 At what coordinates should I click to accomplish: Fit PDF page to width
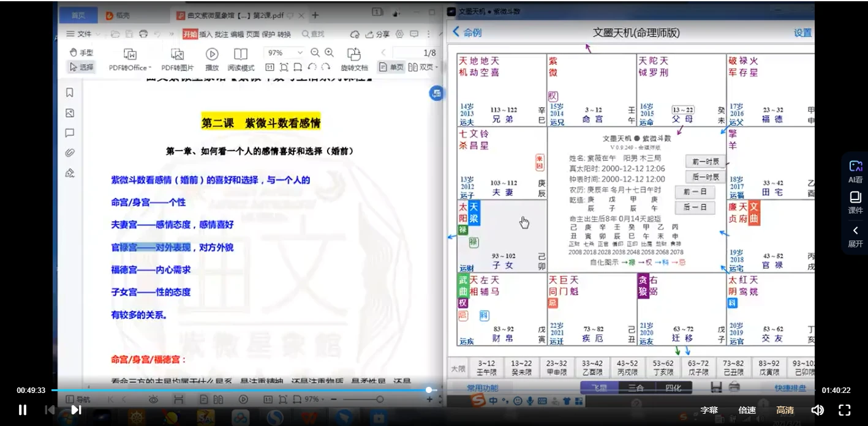pyautogui.click(x=298, y=67)
